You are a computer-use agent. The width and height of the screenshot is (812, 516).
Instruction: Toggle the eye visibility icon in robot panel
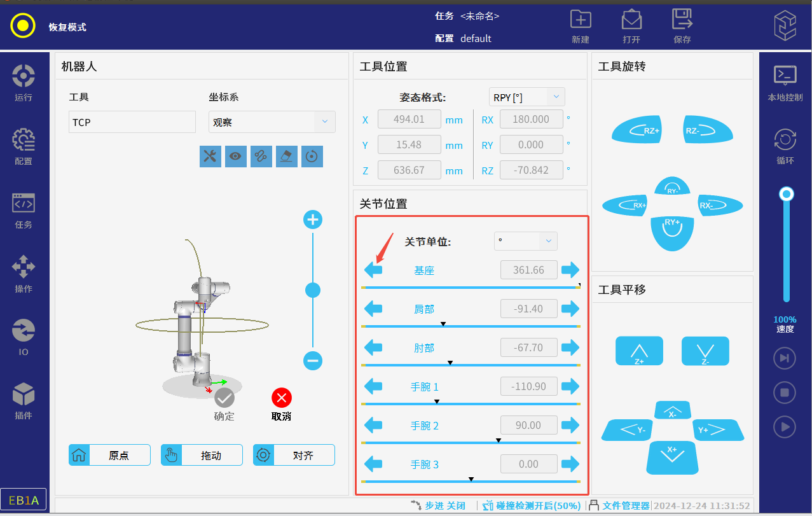(x=235, y=157)
